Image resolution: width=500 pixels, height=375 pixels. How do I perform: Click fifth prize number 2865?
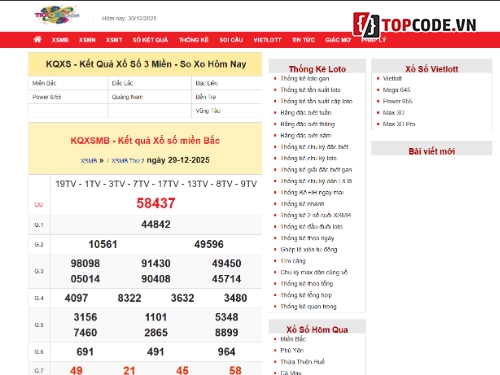tap(156, 333)
